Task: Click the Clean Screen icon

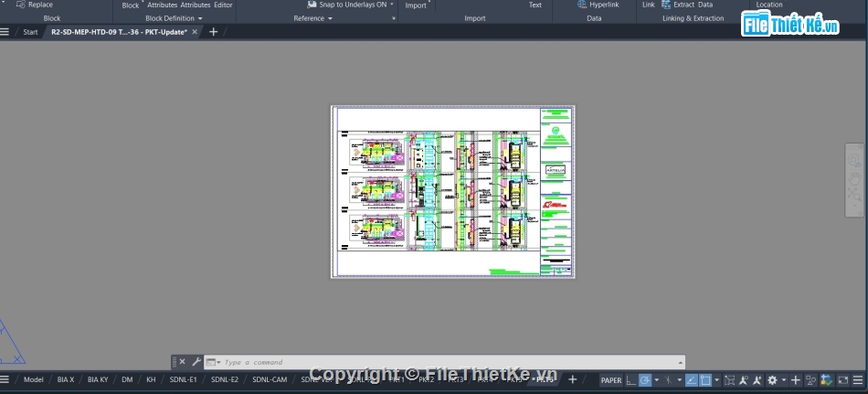Action: [x=842, y=380]
